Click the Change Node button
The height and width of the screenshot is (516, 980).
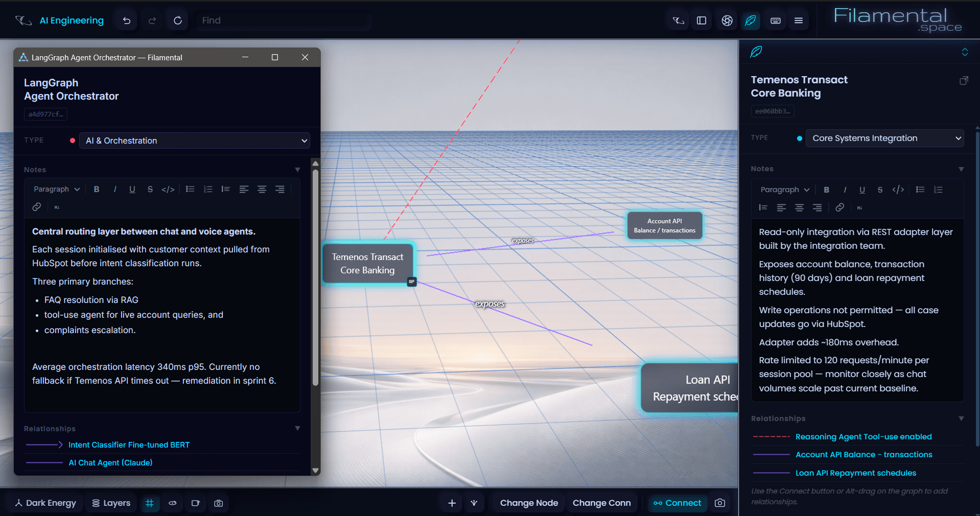pyautogui.click(x=529, y=503)
